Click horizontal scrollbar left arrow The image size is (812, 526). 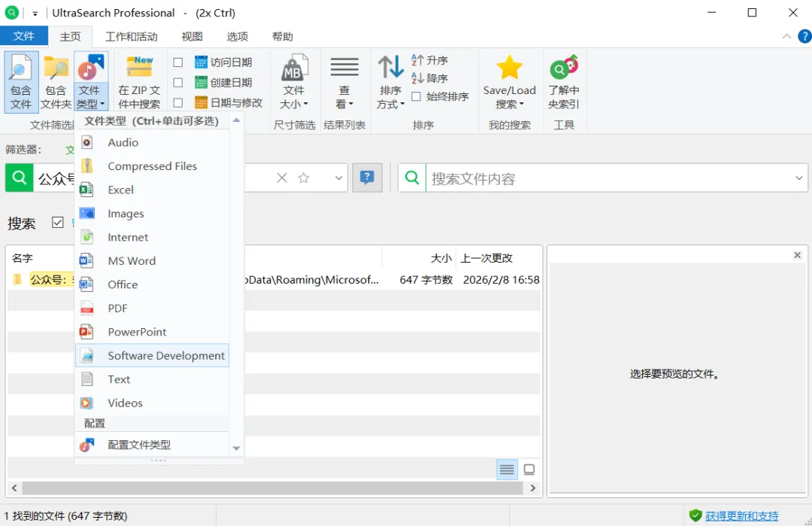pos(14,488)
